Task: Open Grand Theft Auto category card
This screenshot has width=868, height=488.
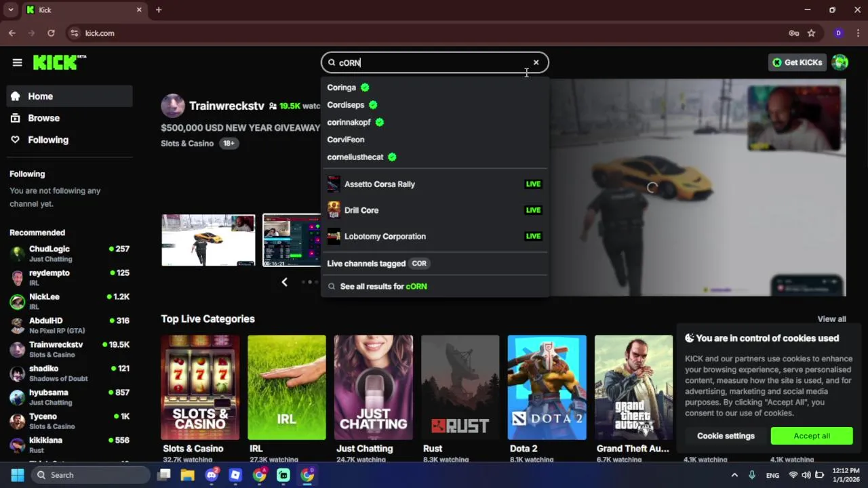Action: [x=634, y=388]
